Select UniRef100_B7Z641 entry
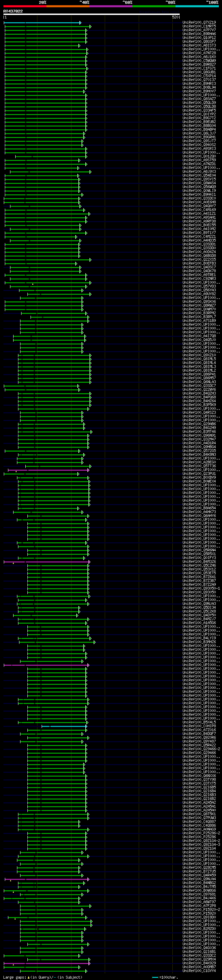The height and width of the screenshot is (980, 222). pyautogui.click(x=199, y=577)
